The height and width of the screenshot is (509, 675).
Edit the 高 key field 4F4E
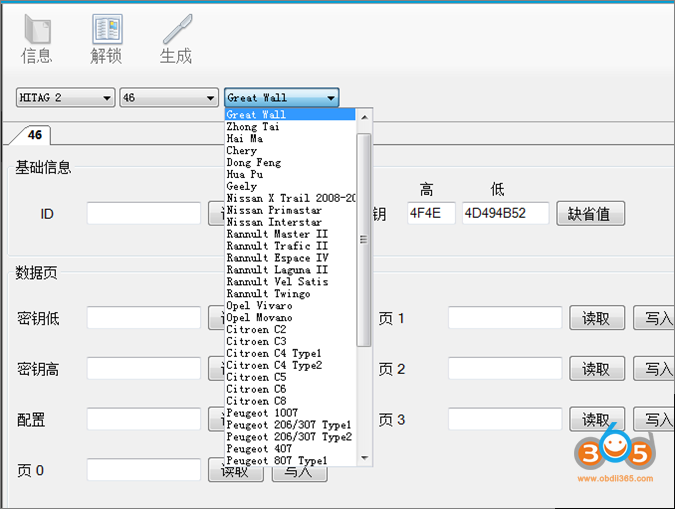tap(431, 213)
